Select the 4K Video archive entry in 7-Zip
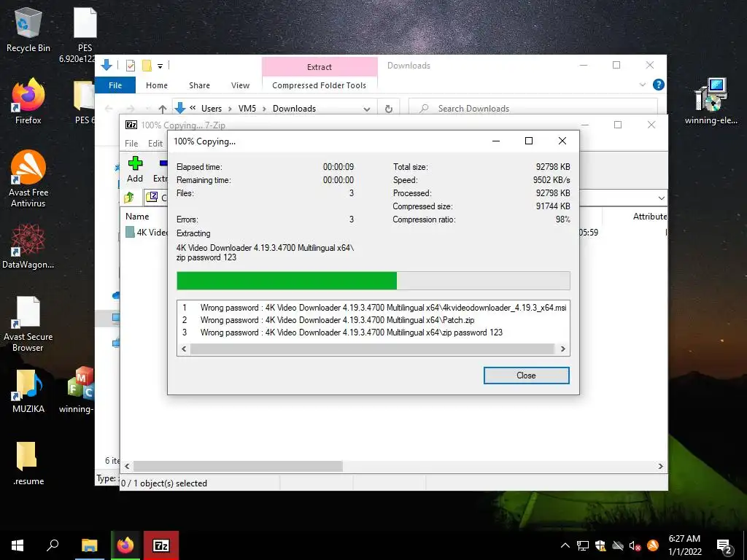Viewport: 747px width, 560px height. tap(146, 233)
